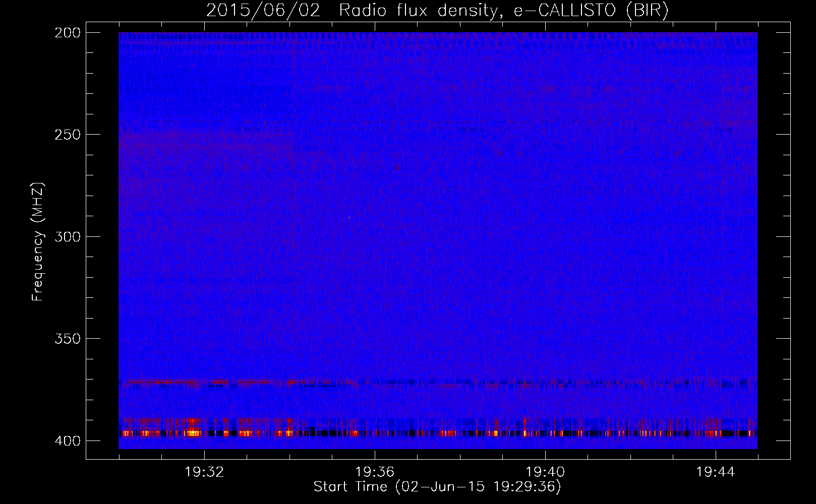Image resolution: width=816 pixels, height=504 pixels.
Task: Click the 19:36 time tick label
Action: click(x=375, y=472)
